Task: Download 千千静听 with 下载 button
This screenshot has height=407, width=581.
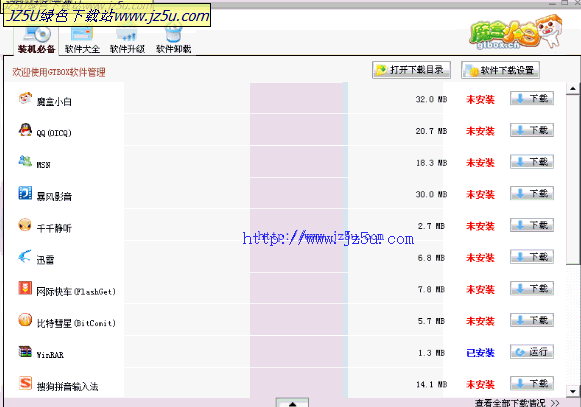Action: click(x=532, y=225)
